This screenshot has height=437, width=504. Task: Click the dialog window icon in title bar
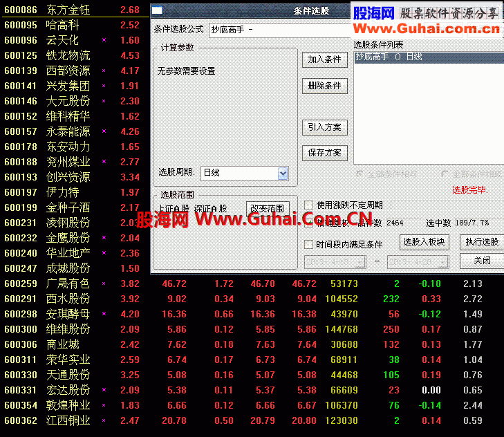(x=157, y=10)
